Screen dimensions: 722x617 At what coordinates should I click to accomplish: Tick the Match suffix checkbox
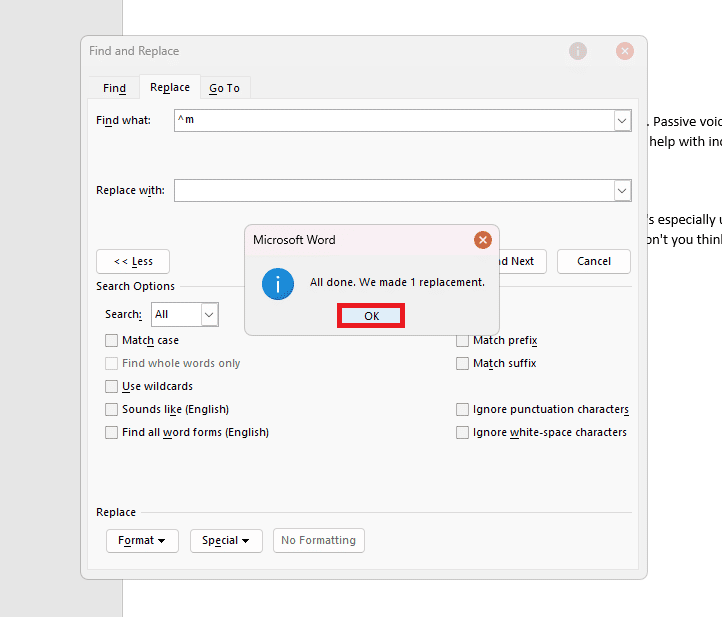(462, 364)
